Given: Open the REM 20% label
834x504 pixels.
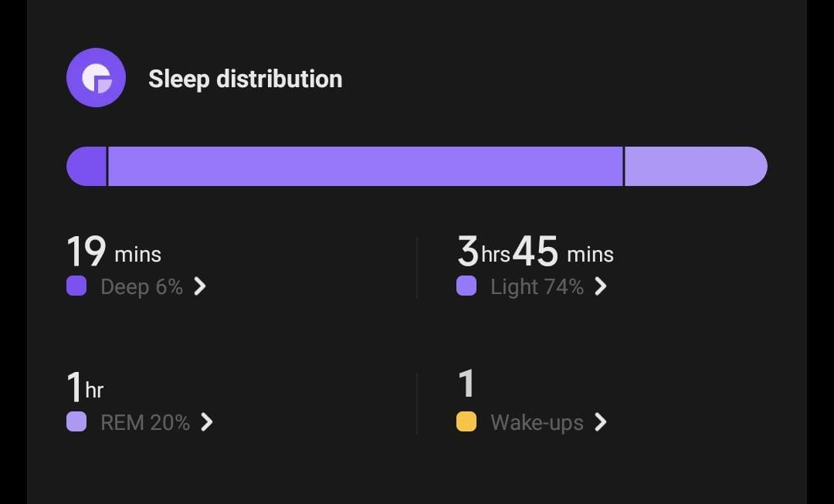Looking at the screenshot, I should click(145, 423).
